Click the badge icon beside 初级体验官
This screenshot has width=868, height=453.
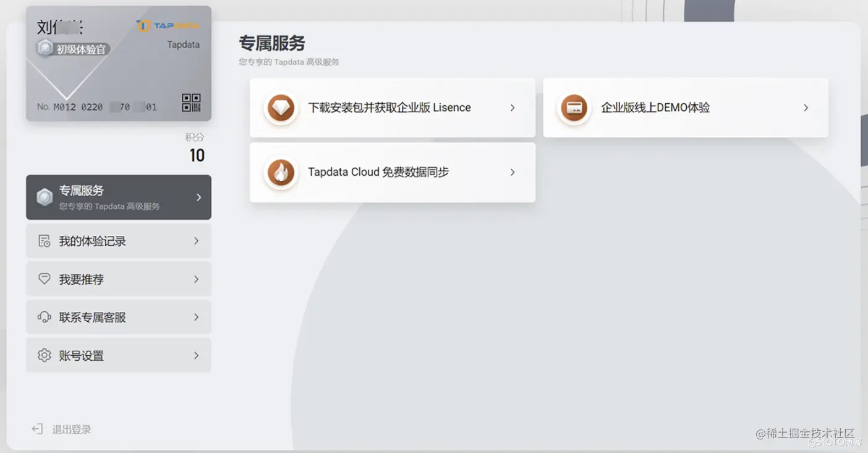coord(45,48)
